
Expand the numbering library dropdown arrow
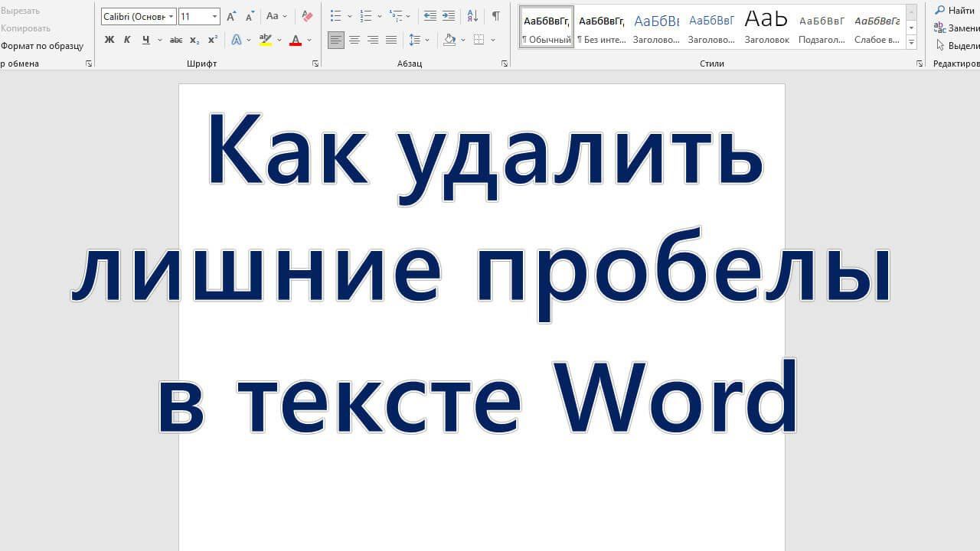[x=380, y=16]
